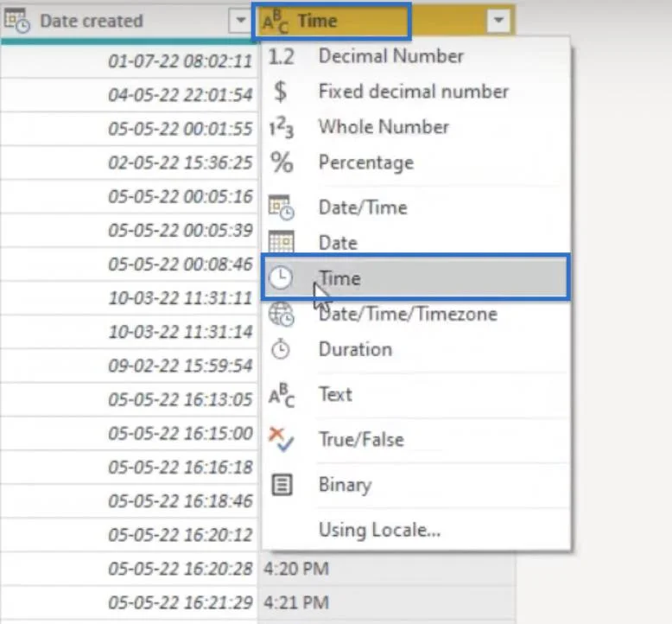Click the Date created column type icon
The height and width of the screenshot is (624, 672).
click(x=17, y=21)
